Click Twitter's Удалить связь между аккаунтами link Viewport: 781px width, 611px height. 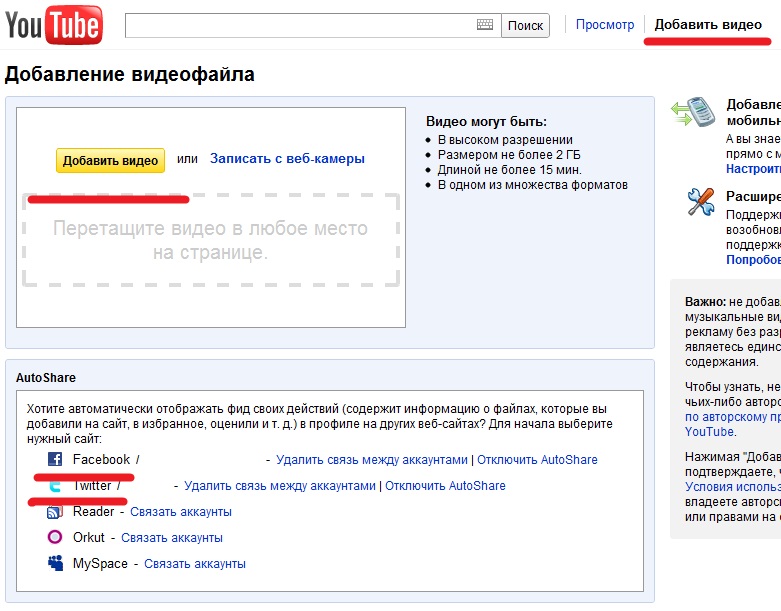280,486
